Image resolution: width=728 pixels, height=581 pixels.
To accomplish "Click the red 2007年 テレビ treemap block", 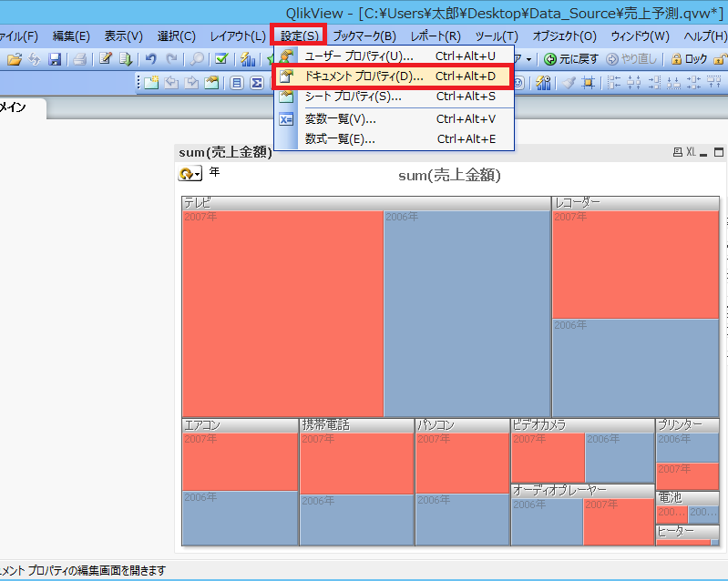I will click(x=282, y=314).
